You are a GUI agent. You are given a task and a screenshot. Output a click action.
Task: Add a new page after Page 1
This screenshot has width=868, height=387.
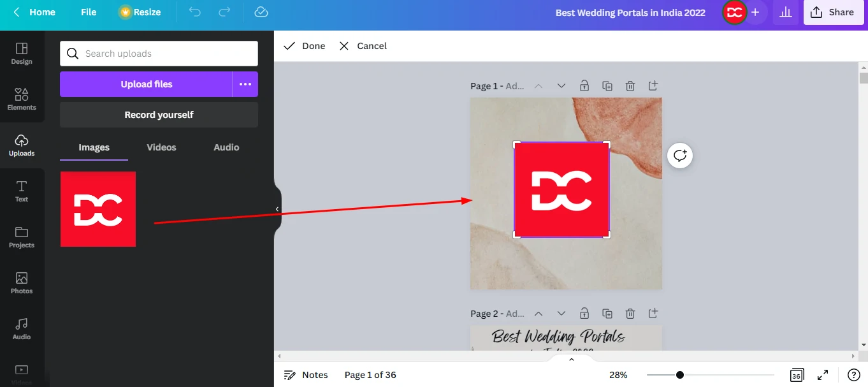click(653, 85)
